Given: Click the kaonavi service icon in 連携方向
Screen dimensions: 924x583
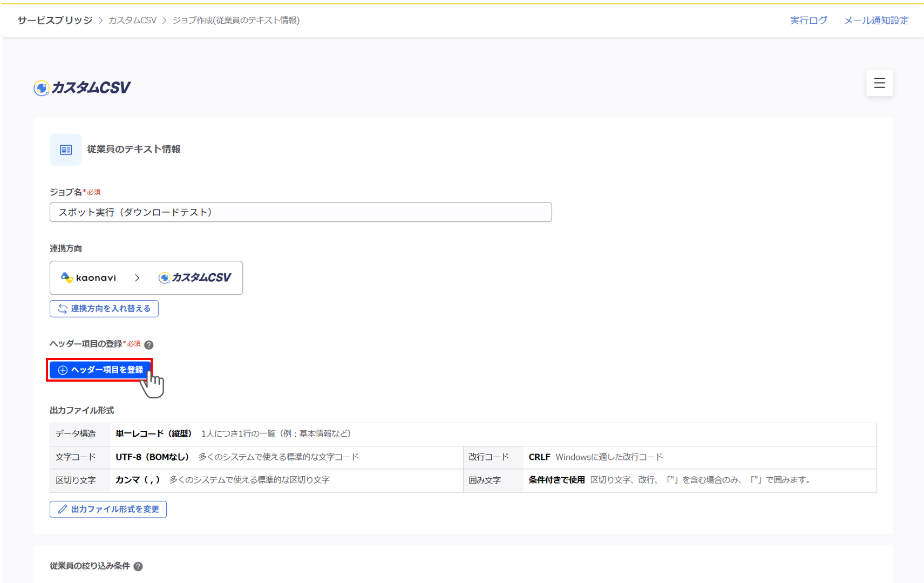Looking at the screenshot, I should click(x=68, y=277).
